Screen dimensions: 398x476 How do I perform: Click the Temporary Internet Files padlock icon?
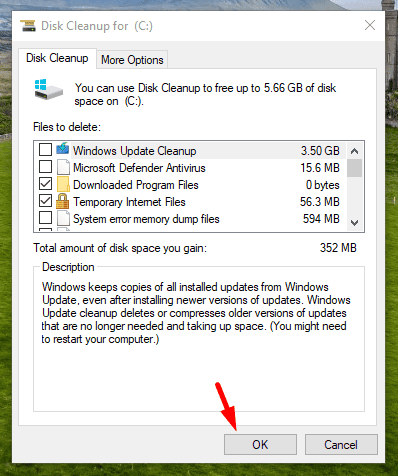point(63,201)
